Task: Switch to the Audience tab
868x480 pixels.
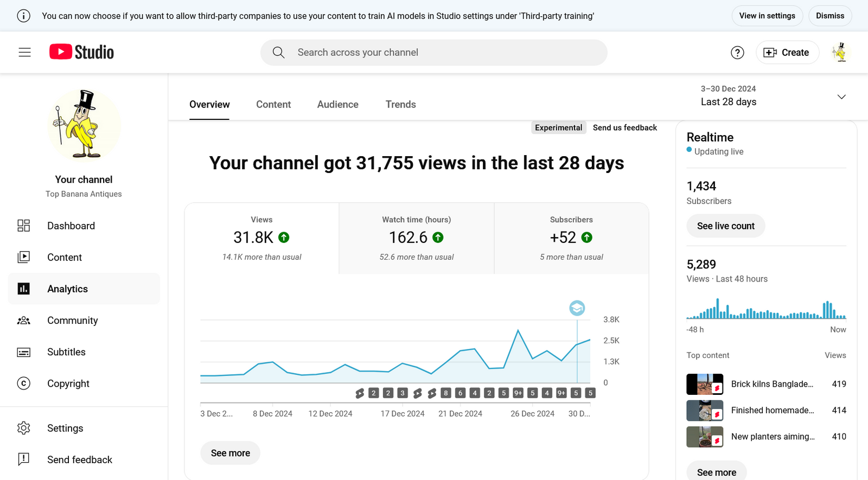Action: coord(337,104)
